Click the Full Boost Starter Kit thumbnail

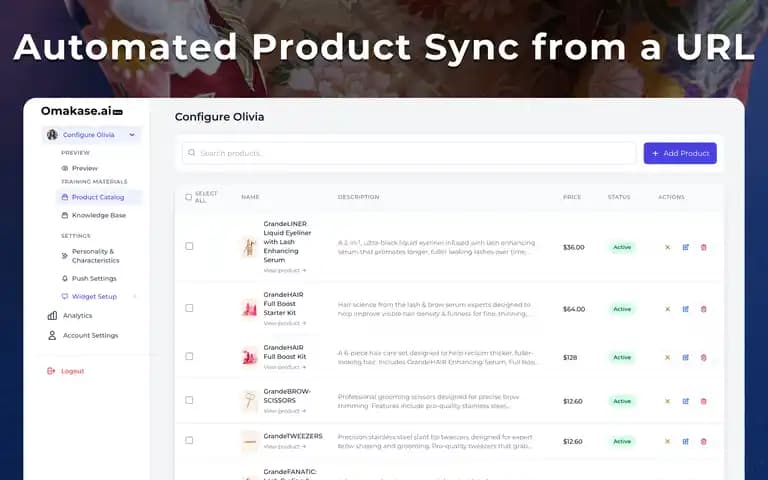[250, 309]
